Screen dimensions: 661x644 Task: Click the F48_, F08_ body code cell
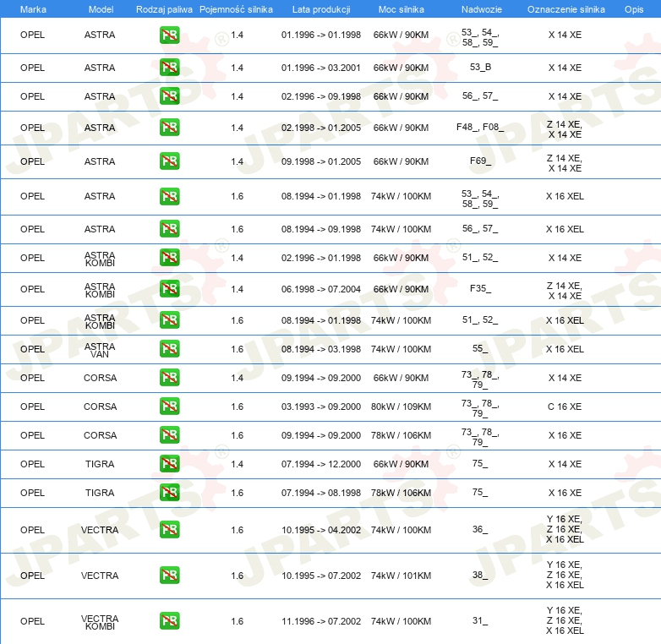click(480, 127)
